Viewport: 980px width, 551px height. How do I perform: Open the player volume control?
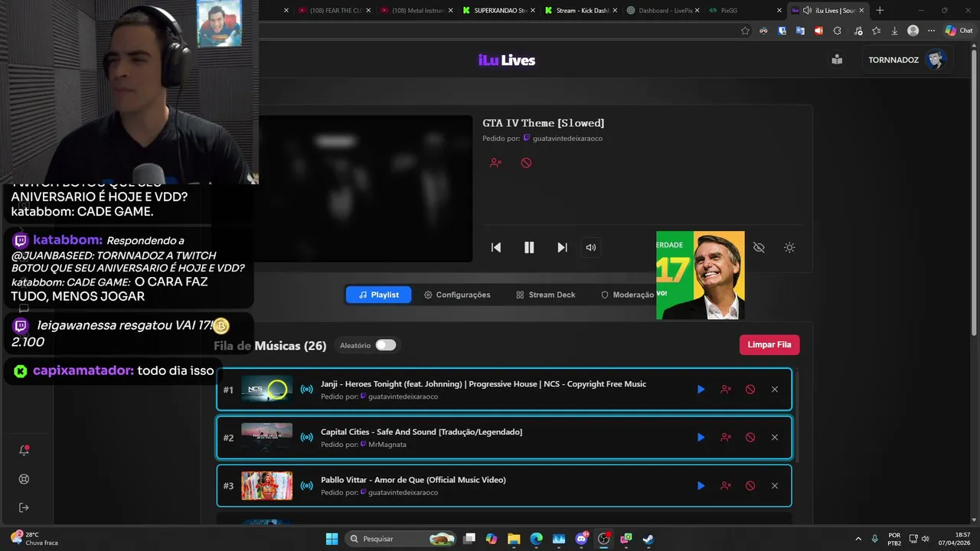point(591,247)
